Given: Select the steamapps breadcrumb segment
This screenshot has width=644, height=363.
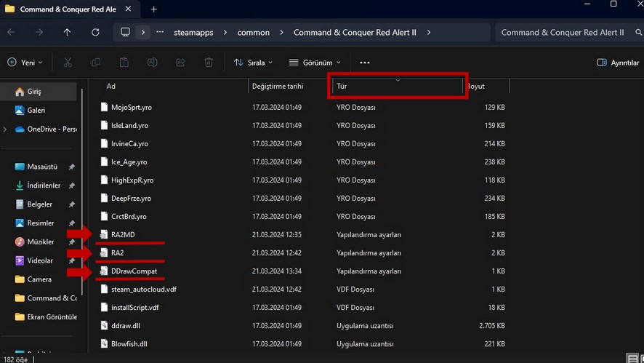Looking at the screenshot, I should pyautogui.click(x=193, y=33).
